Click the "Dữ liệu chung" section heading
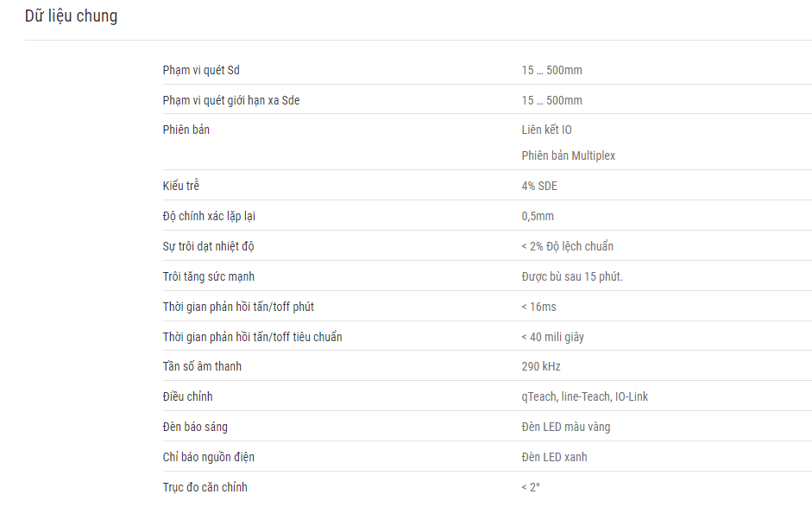812x507 pixels. tap(71, 16)
